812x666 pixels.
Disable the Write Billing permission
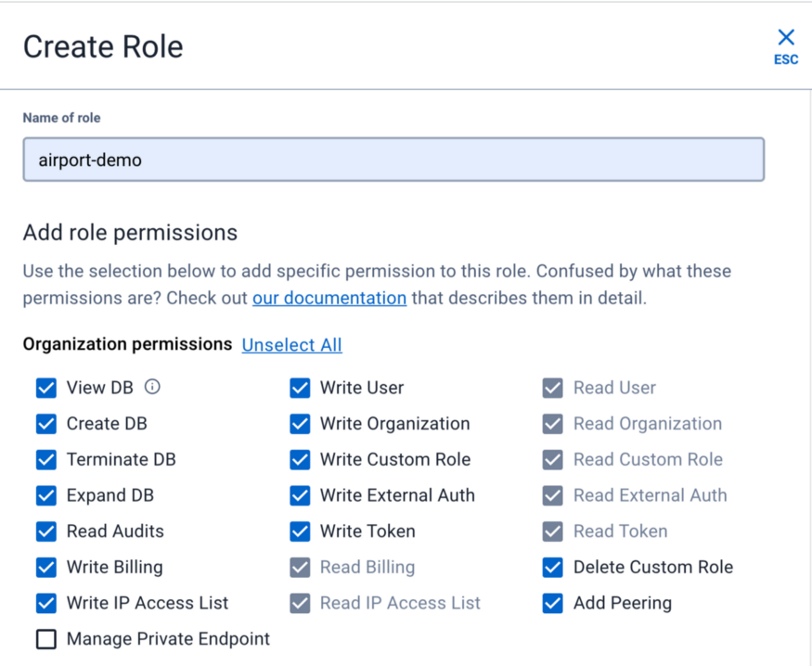pyautogui.click(x=46, y=567)
